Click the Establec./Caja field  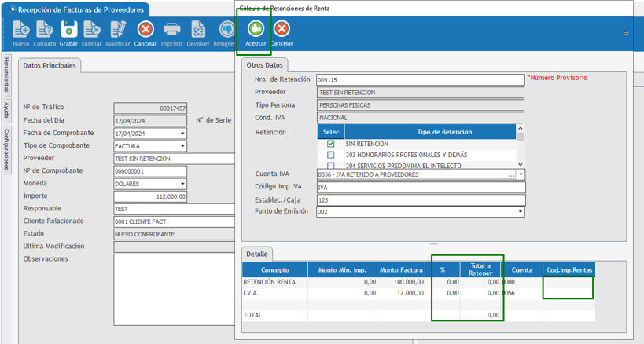421,200
